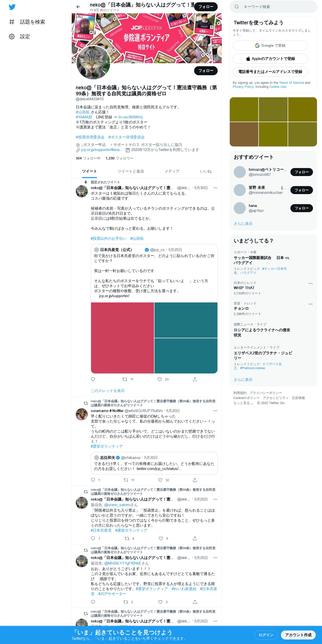Screen dimensions: 322x644
Task: Click the search magnifier icon
Action: click(x=237, y=7)
